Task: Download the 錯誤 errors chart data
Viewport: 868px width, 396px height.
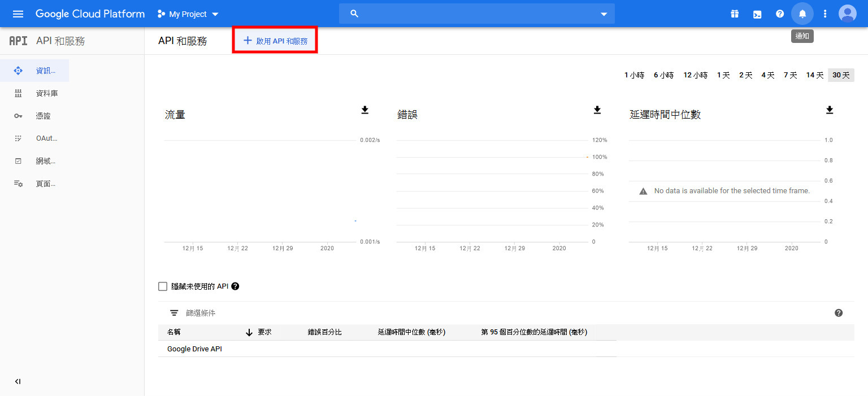Action: click(597, 110)
